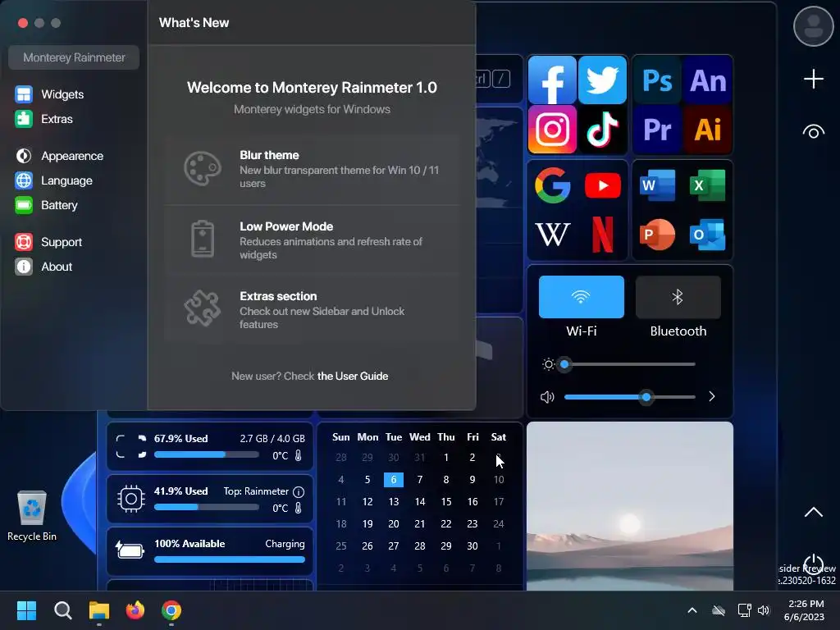Open the Twitter shortcut icon
Screen dimensions: 840x630
click(x=602, y=80)
